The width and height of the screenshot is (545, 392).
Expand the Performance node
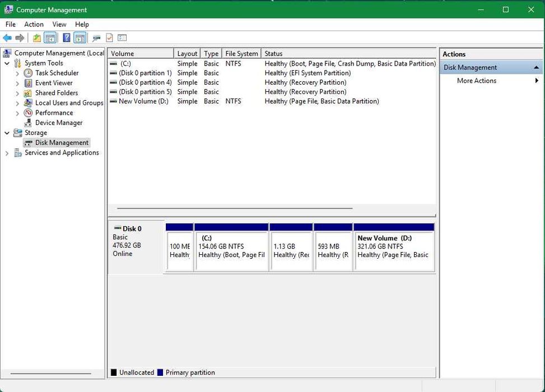(x=17, y=113)
